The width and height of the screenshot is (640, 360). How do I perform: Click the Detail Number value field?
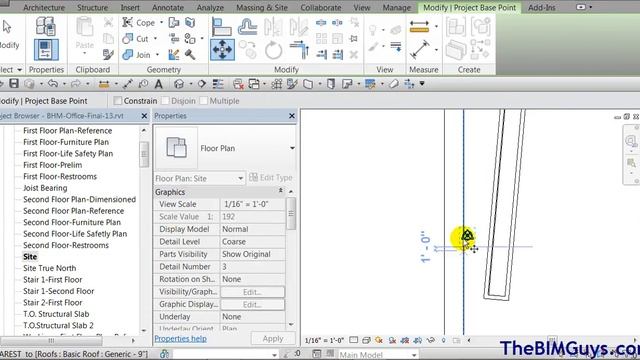(x=253, y=267)
